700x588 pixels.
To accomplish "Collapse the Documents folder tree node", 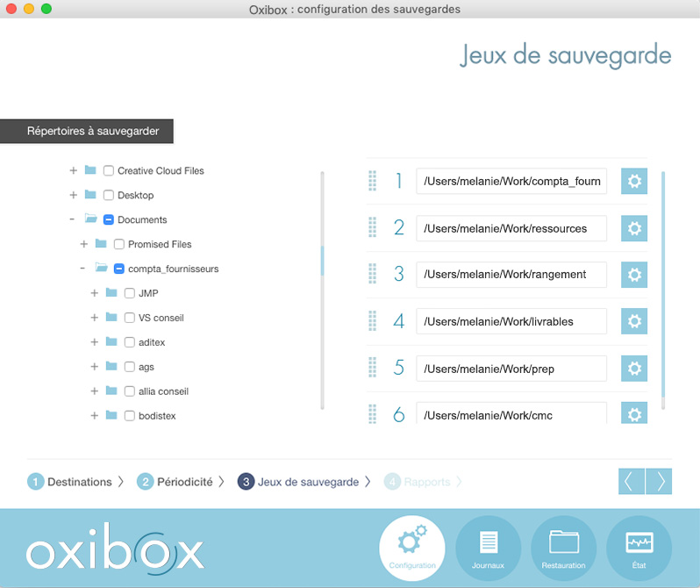I will point(73,219).
